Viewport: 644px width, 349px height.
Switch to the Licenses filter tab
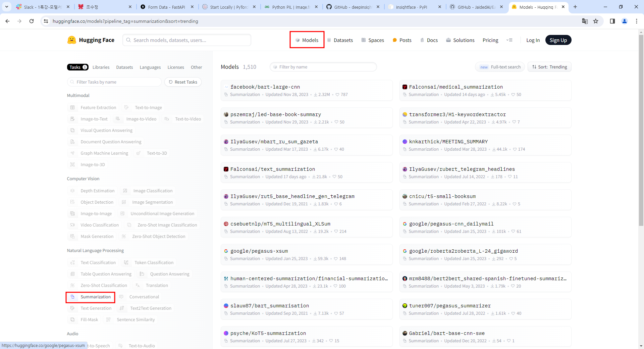pyautogui.click(x=176, y=67)
